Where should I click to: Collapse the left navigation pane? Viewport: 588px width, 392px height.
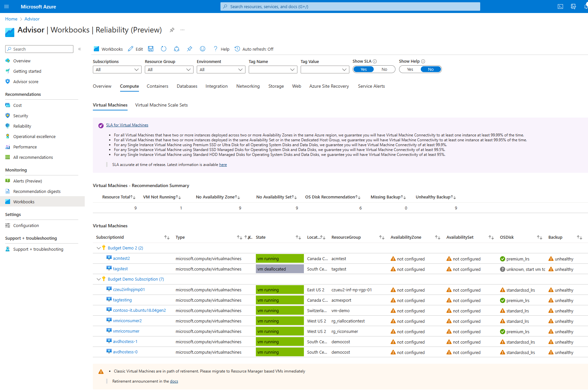pos(80,49)
